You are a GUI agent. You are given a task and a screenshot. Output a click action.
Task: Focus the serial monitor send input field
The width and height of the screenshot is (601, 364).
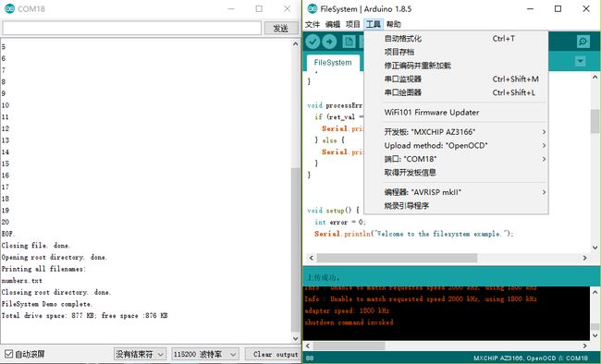[132, 29]
